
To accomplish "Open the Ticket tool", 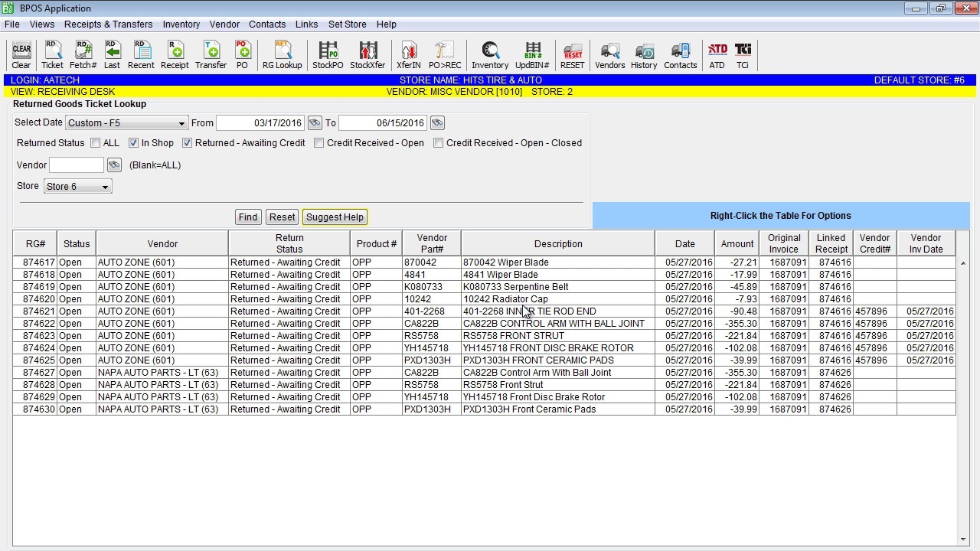I will [x=52, y=55].
